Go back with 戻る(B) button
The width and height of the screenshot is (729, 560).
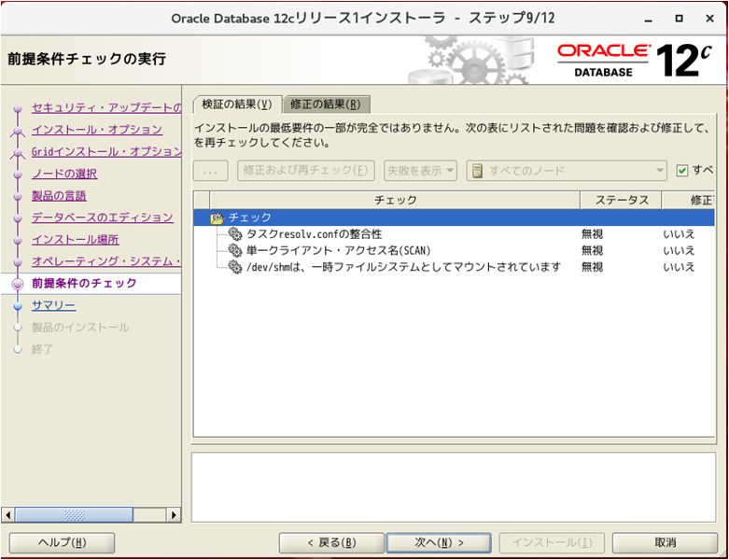(x=331, y=542)
